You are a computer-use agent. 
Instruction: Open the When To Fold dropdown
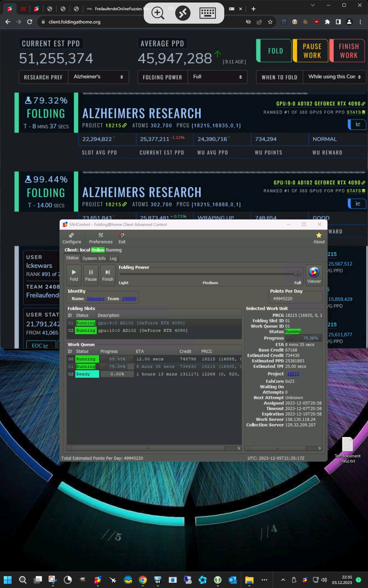(334, 77)
